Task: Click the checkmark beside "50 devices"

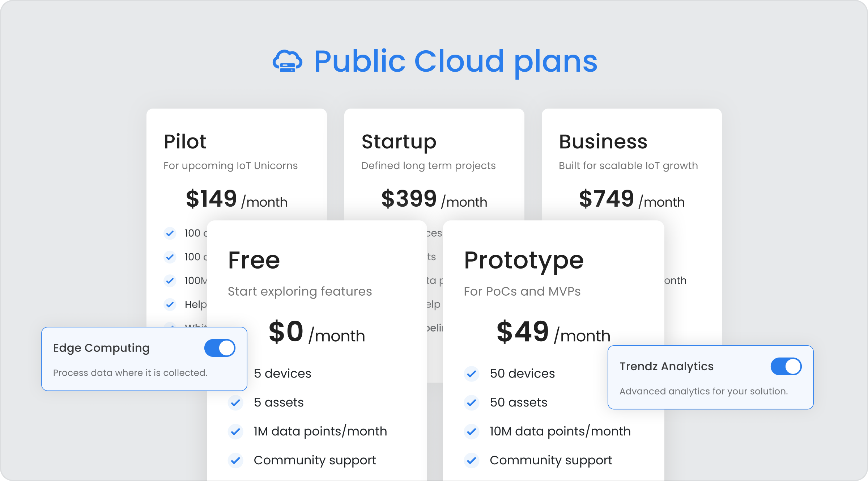Action: [472, 374]
